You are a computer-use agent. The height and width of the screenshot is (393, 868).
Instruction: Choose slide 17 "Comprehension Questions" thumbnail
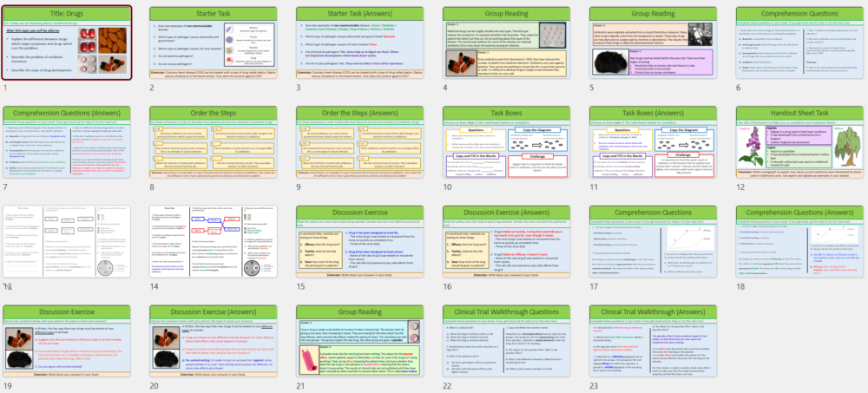pos(654,241)
